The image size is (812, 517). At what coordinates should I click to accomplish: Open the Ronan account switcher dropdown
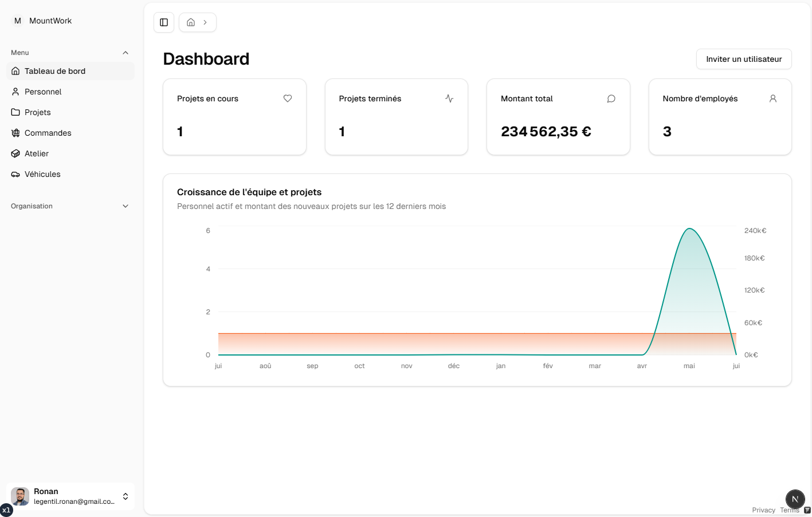coord(125,496)
